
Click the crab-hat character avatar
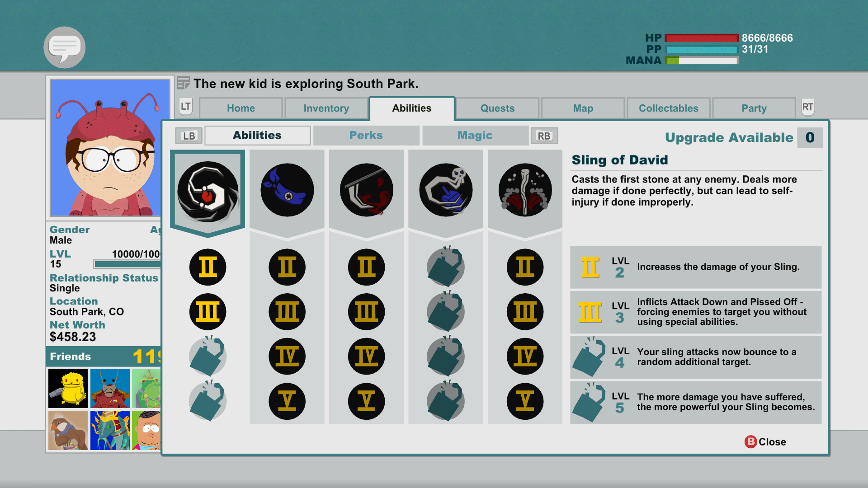(x=110, y=148)
